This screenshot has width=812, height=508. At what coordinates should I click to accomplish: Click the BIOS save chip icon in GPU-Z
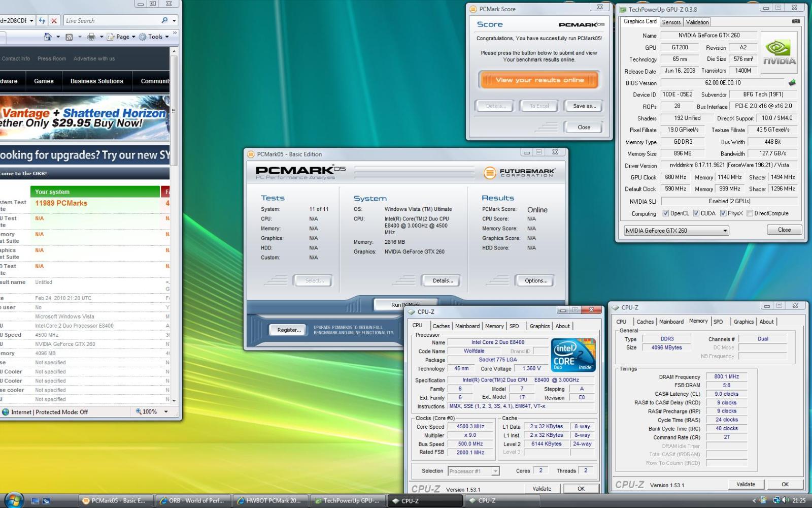[792, 82]
